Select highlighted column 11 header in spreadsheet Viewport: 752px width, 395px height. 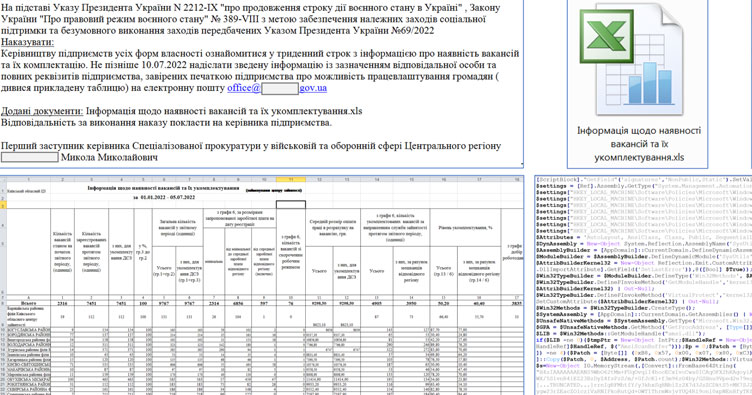click(x=291, y=179)
